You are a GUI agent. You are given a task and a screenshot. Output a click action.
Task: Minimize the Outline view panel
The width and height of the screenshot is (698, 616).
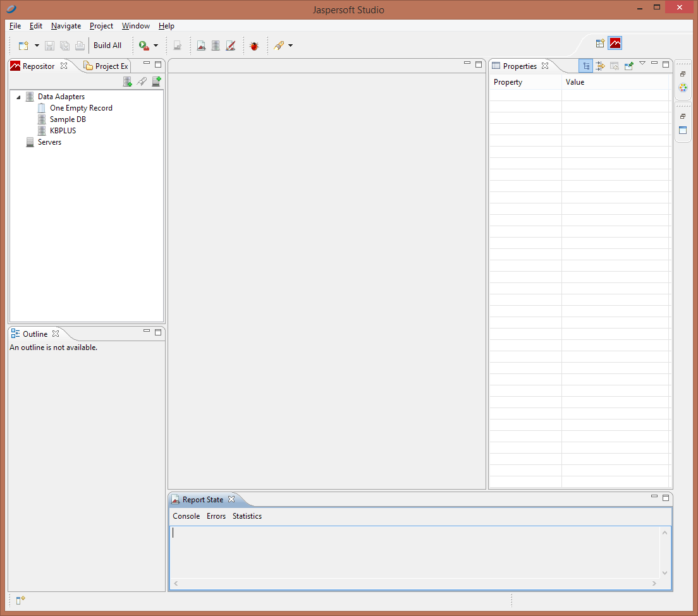coord(147,332)
